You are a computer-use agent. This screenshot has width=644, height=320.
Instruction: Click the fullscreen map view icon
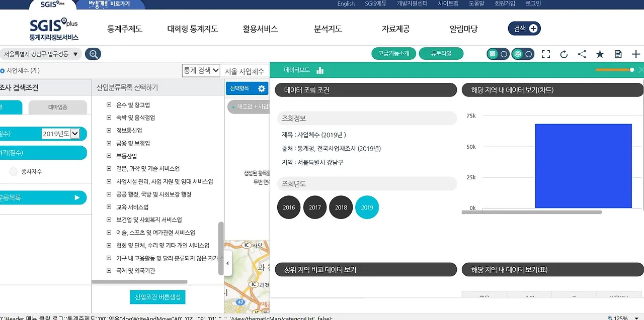click(x=545, y=54)
